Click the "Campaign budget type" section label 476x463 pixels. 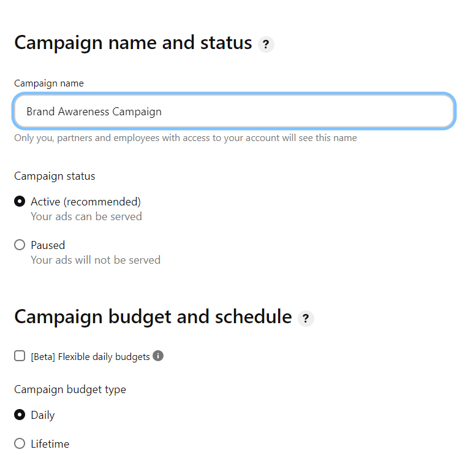(70, 389)
